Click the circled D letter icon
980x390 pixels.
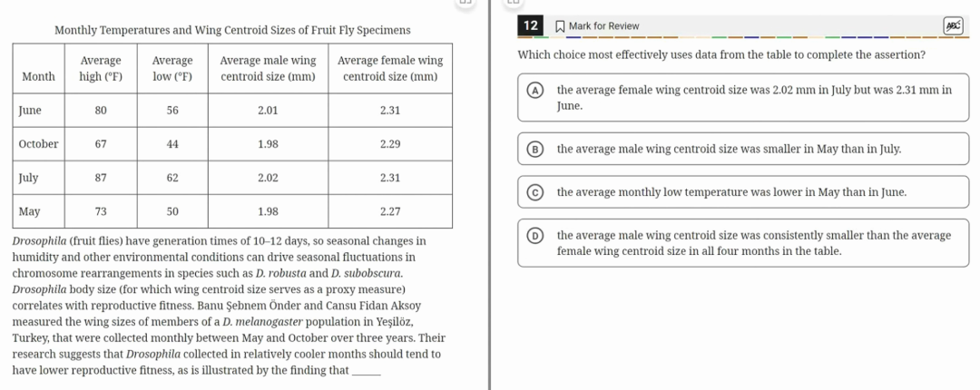point(535,236)
